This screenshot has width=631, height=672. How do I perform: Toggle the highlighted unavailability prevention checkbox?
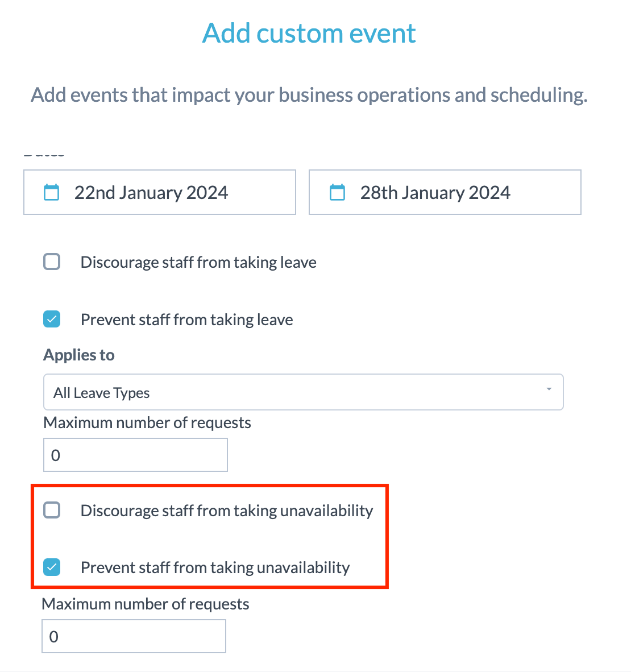pos(52,567)
